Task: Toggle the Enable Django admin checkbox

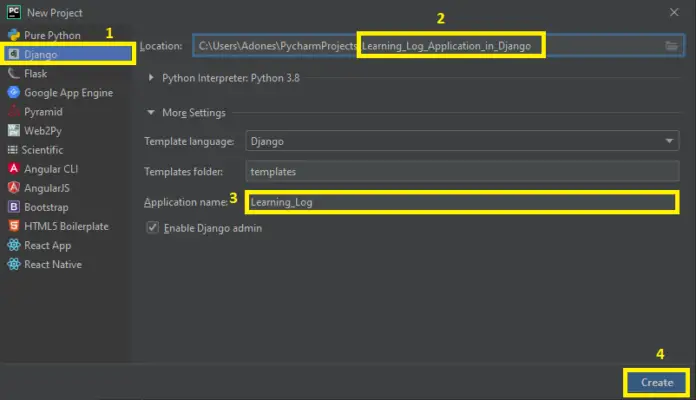Action: point(153,228)
